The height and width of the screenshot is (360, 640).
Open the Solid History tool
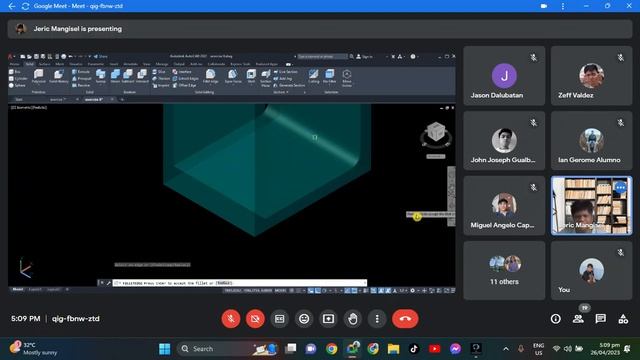click(59, 76)
